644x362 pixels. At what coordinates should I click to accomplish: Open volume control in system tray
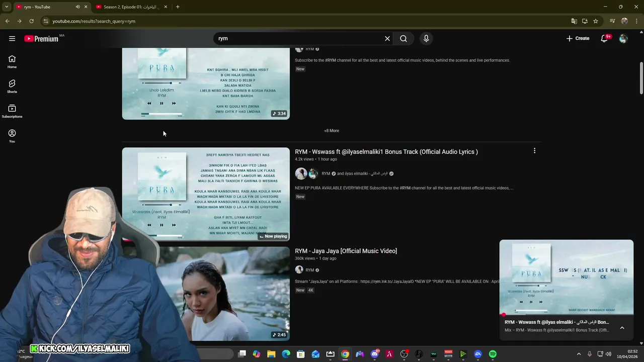click(608, 354)
